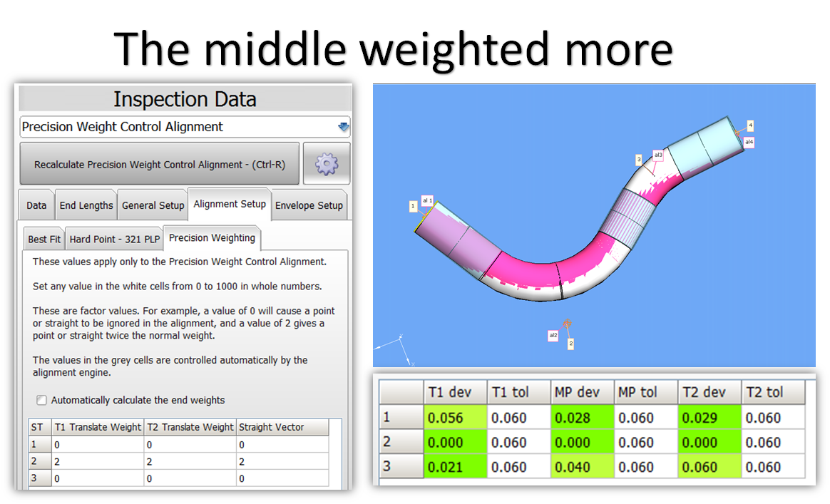Click Straight Vector cell for straight 1
This screenshot has width=830, height=504.
(x=282, y=444)
